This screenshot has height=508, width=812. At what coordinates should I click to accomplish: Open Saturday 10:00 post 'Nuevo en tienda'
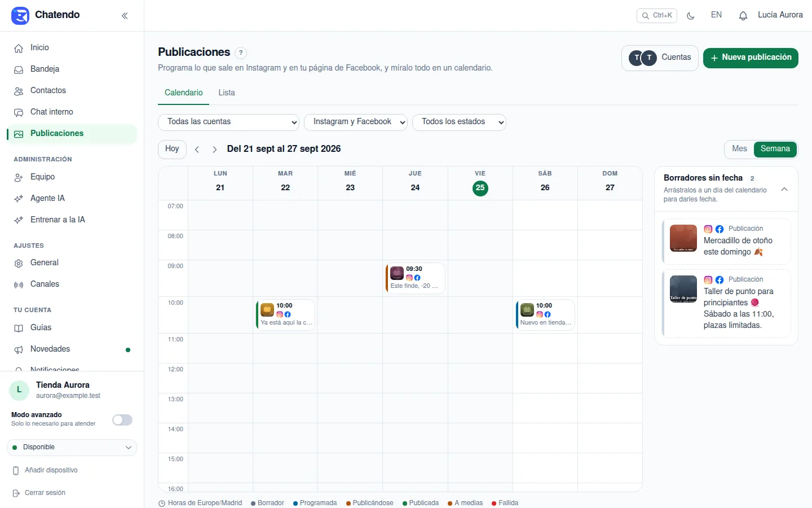coord(545,315)
